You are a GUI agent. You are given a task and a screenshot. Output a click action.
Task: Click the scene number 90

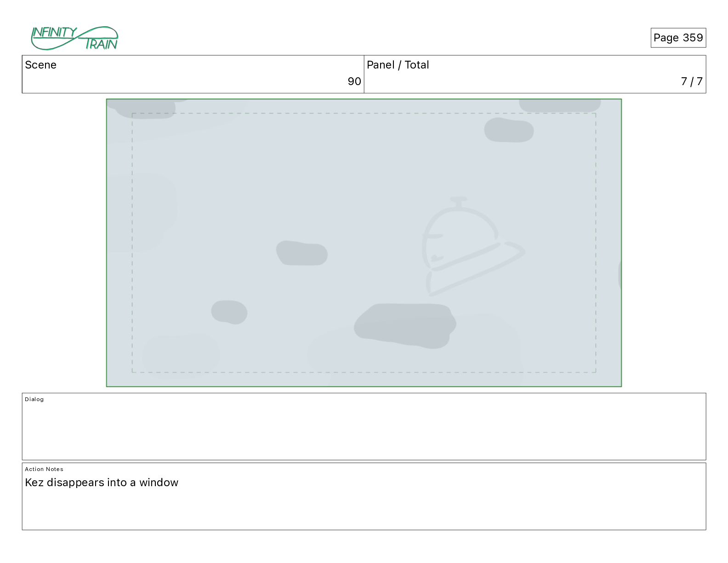(354, 81)
